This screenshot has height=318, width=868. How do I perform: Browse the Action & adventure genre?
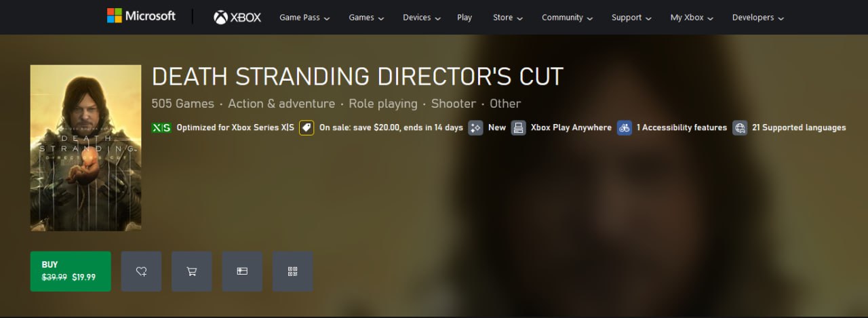pyautogui.click(x=281, y=104)
